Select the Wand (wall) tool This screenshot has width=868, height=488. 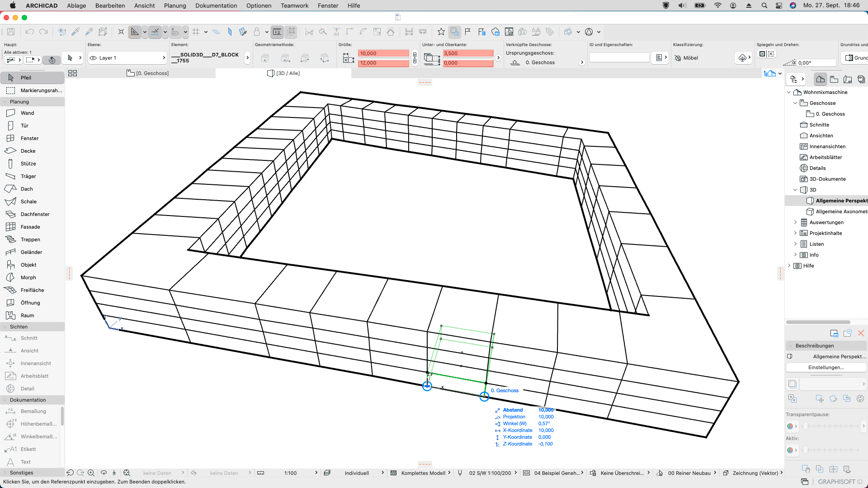(27, 113)
